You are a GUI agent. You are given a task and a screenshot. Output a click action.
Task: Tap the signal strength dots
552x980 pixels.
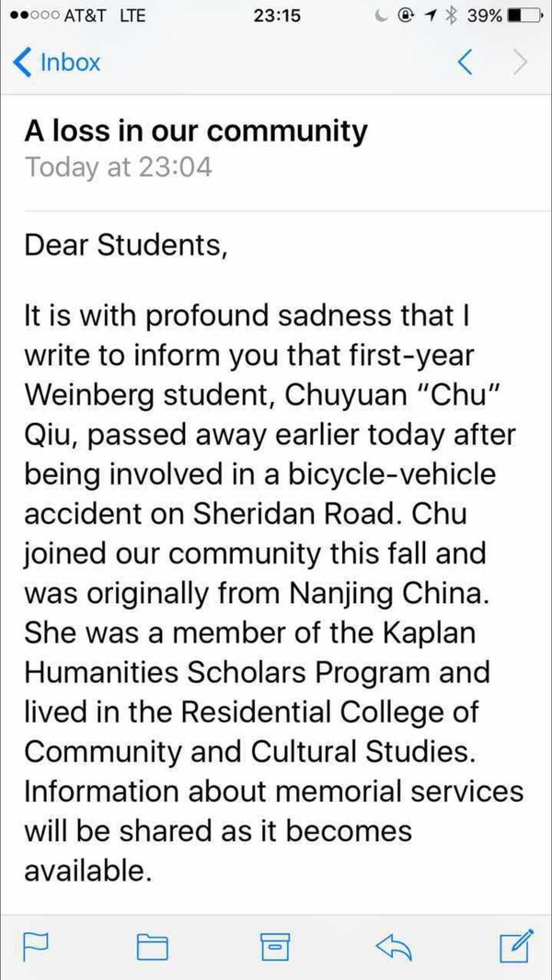[28, 16]
